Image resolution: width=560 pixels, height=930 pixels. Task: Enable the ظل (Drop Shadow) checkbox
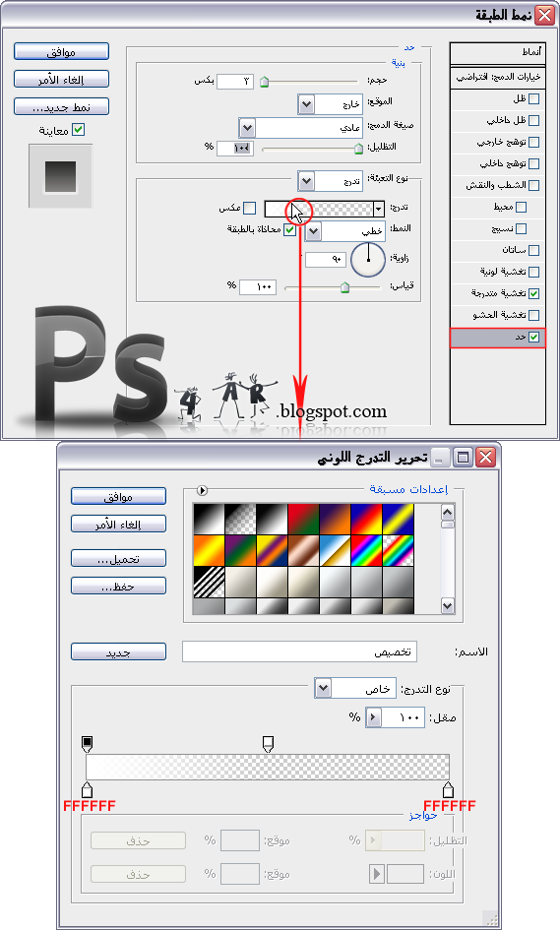[x=533, y=99]
